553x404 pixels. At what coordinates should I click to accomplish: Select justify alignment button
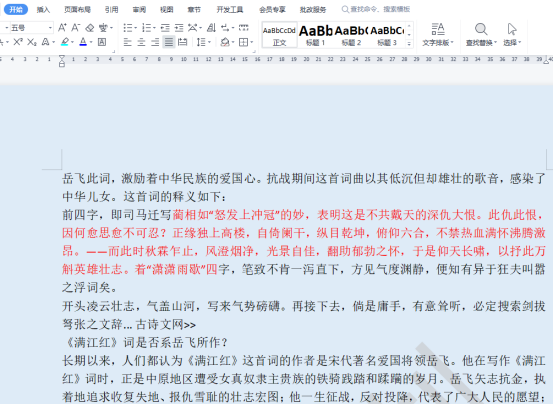(169, 42)
